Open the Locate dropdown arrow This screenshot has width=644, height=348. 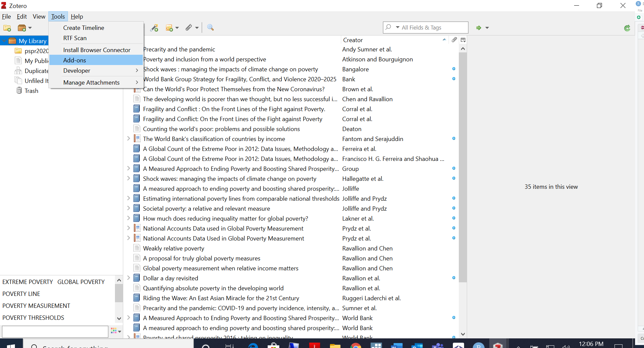487,28
